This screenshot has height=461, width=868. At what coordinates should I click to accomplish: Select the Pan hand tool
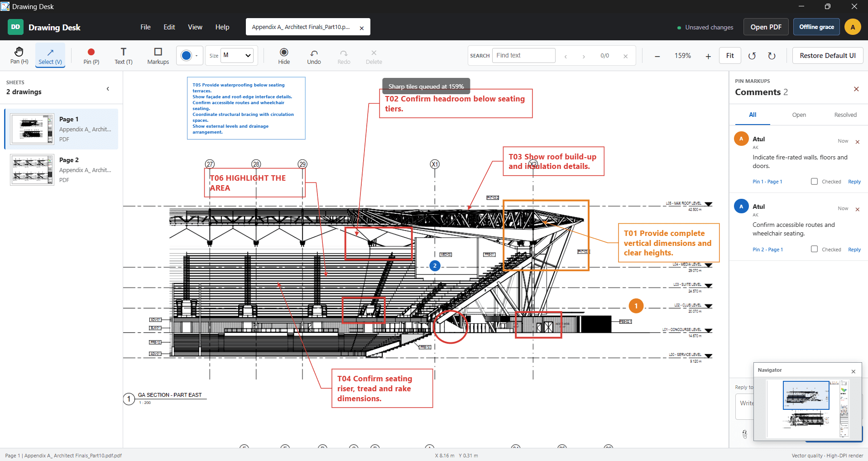point(19,56)
